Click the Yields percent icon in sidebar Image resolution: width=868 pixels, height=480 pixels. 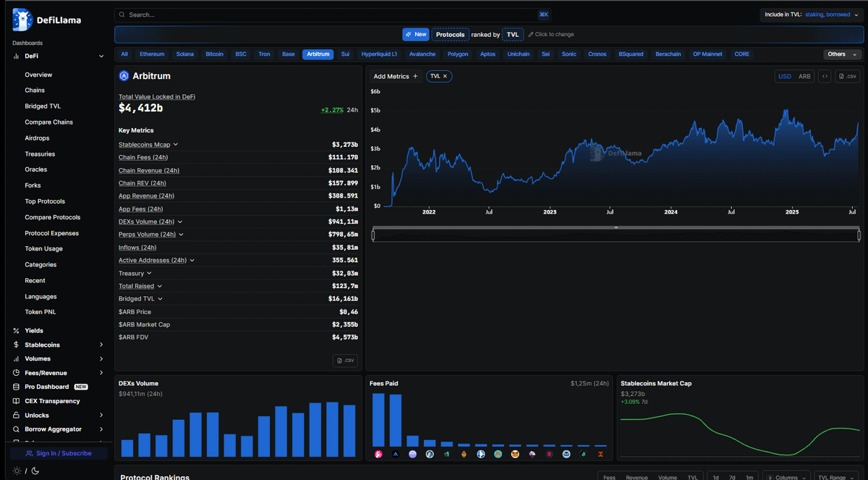click(17, 331)
